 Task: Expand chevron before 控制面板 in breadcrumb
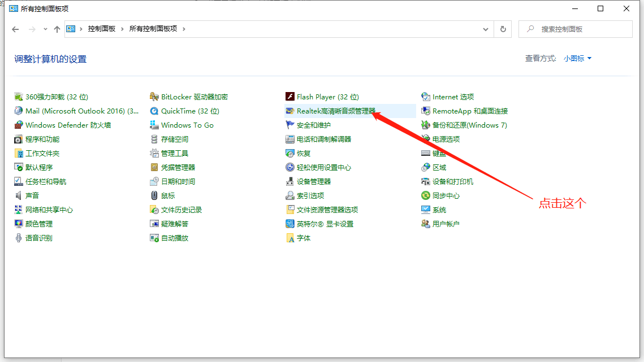tap(81, 29)
